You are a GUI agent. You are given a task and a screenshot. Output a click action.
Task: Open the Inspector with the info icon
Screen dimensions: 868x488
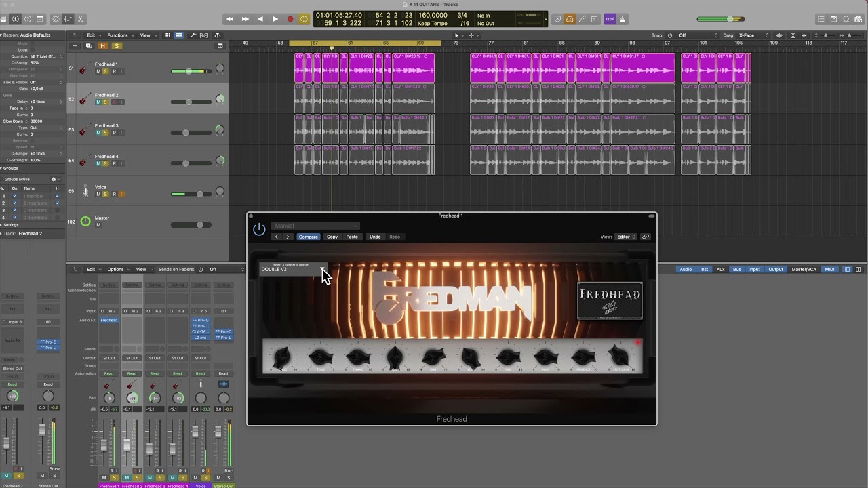(16, 19)
